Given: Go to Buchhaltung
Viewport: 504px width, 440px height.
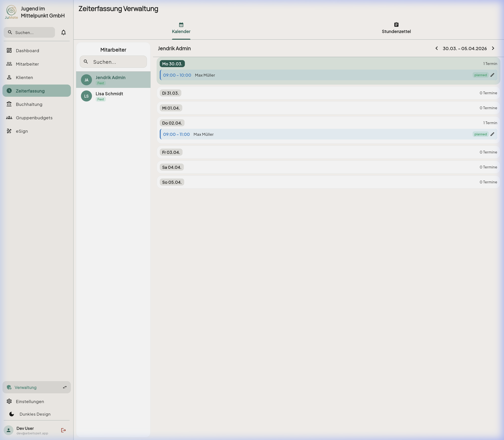Looking at the screenshot, I should (29, 104).
